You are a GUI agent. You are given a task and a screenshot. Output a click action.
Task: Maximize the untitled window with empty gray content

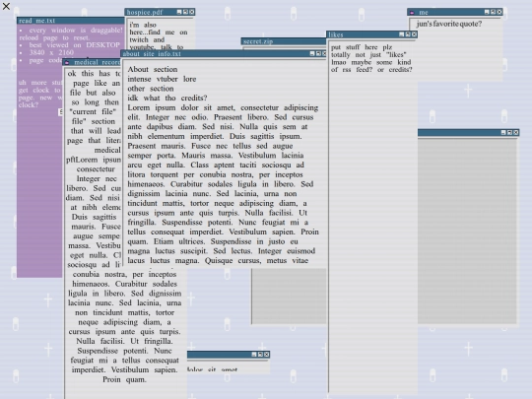tap(509, 132)
